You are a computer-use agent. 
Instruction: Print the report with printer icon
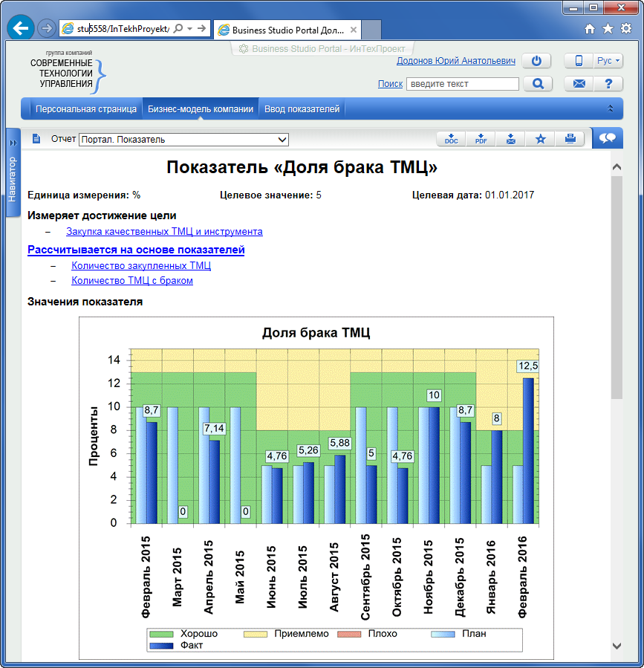point(570,139)
